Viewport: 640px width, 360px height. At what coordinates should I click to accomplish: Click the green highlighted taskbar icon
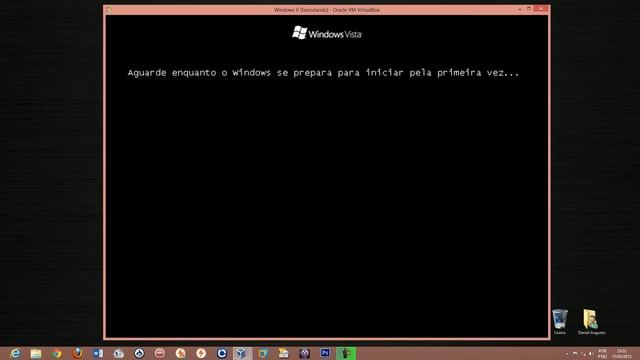pyautogui.click(x=346, y=353)
